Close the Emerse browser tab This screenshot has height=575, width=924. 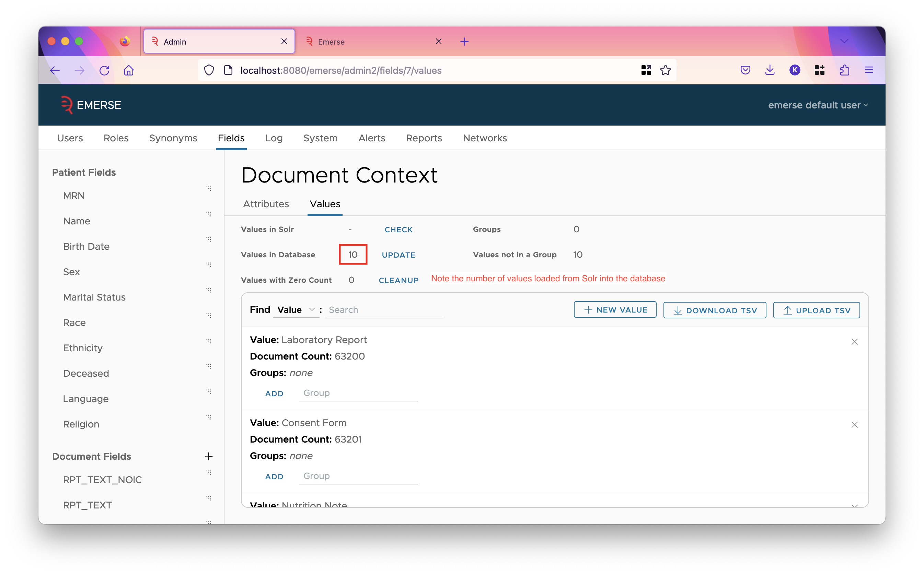click(x=438, y=41)
